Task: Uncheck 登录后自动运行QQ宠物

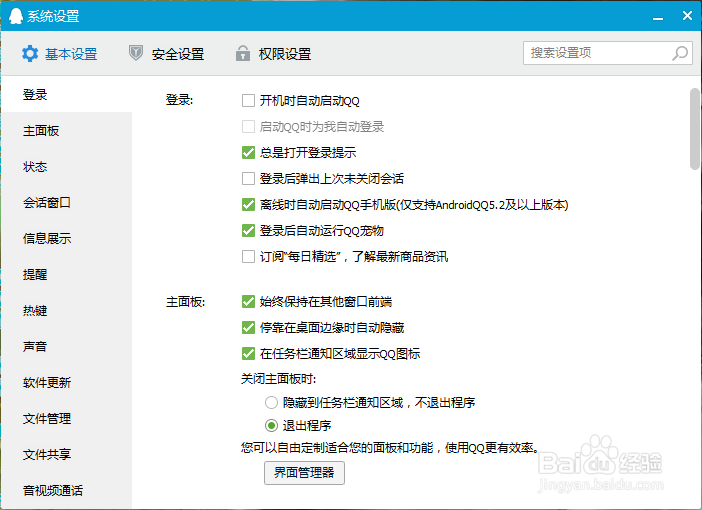Action: [x=248, y=231]
